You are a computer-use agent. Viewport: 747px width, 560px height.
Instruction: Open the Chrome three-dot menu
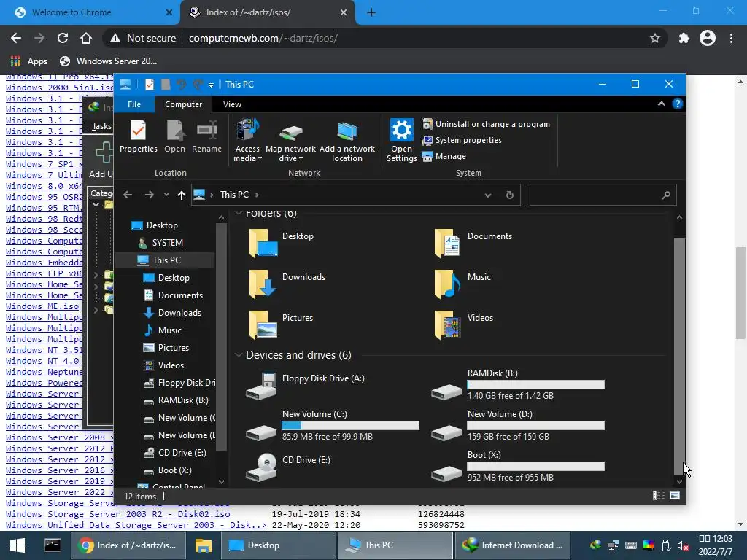click(x=731, y=38)
